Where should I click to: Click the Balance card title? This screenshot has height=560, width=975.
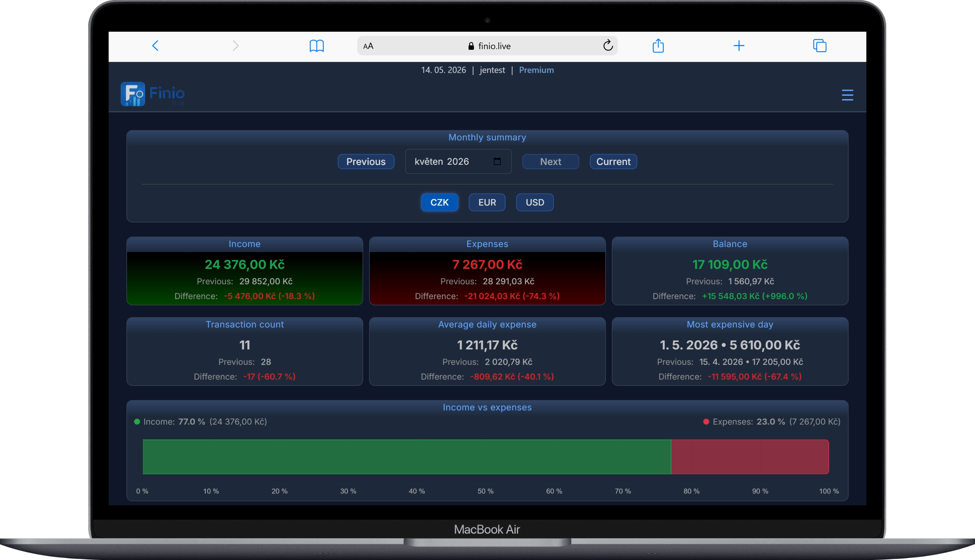pos(730,244)
